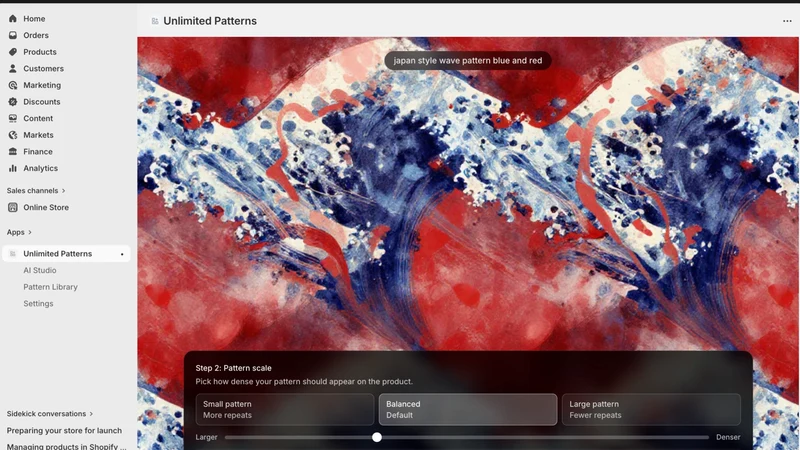Click the pin dot next to Unlimited Patterns

click(x=122, y=254)
